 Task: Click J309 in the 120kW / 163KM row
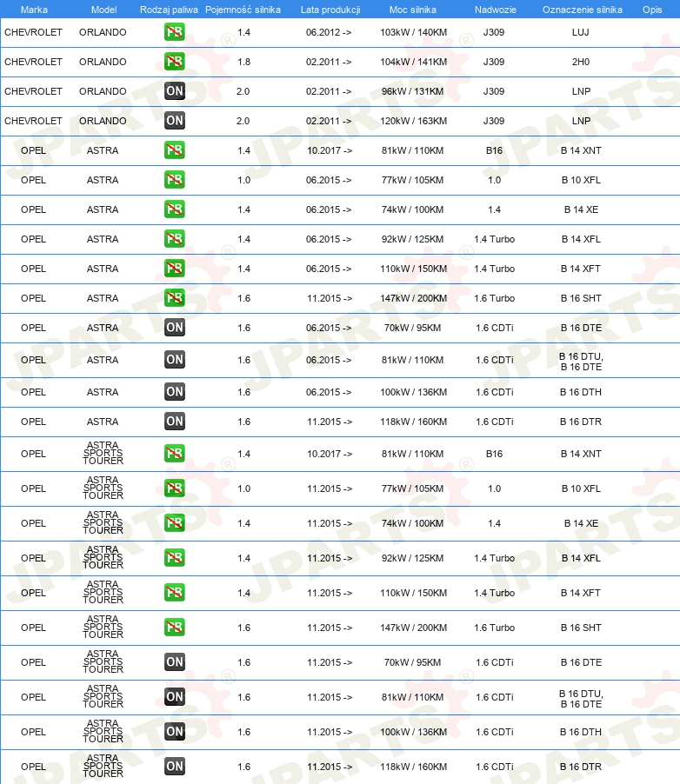pos(494,121)
